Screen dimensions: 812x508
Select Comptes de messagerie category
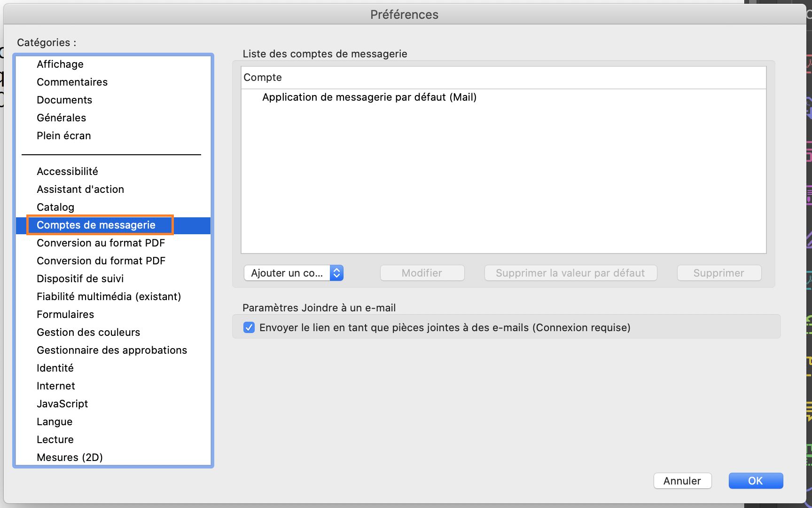coord(113,225)
